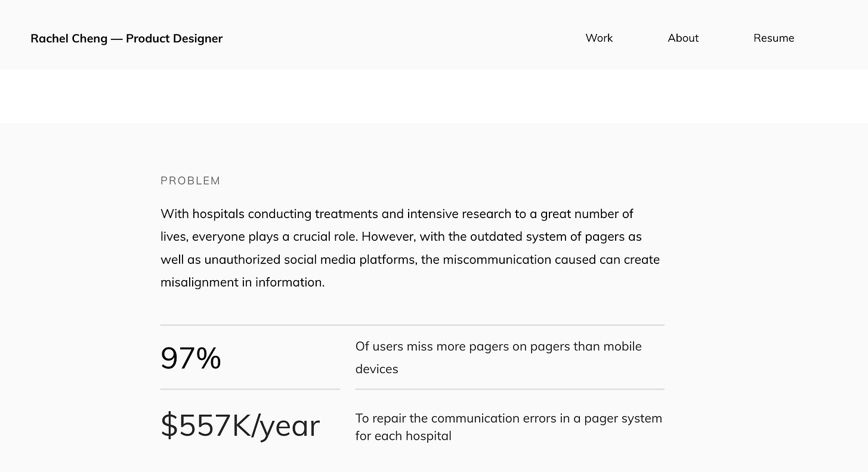
Task: Click the white banner strip below the header
Action: (434, 96)
